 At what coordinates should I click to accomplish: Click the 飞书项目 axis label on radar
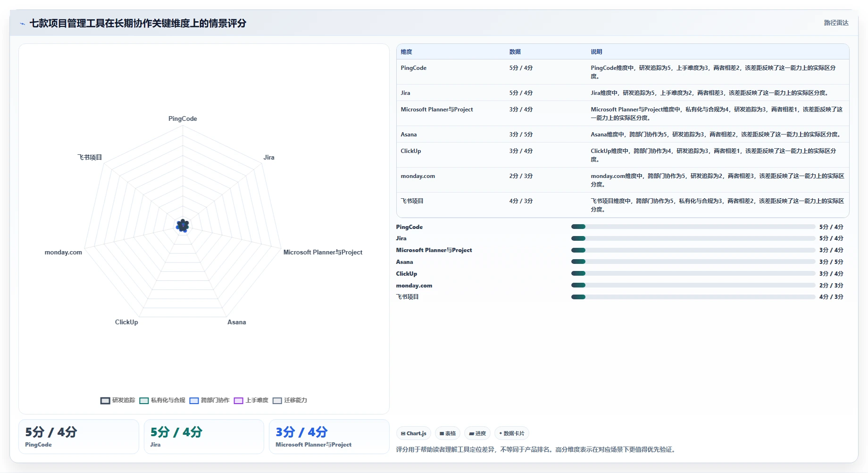click(90, 157)
